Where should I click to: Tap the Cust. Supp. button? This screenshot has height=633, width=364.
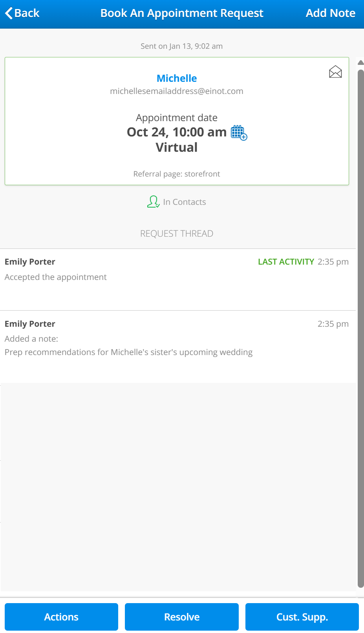point(302,616)
